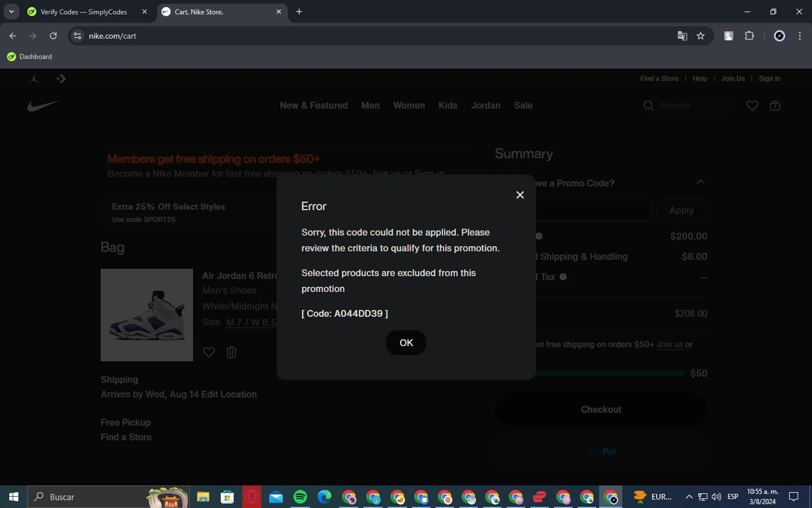Click the Checkout button
Image resolution: width=812 pixels, height=508 pixels.
[601, 409]
